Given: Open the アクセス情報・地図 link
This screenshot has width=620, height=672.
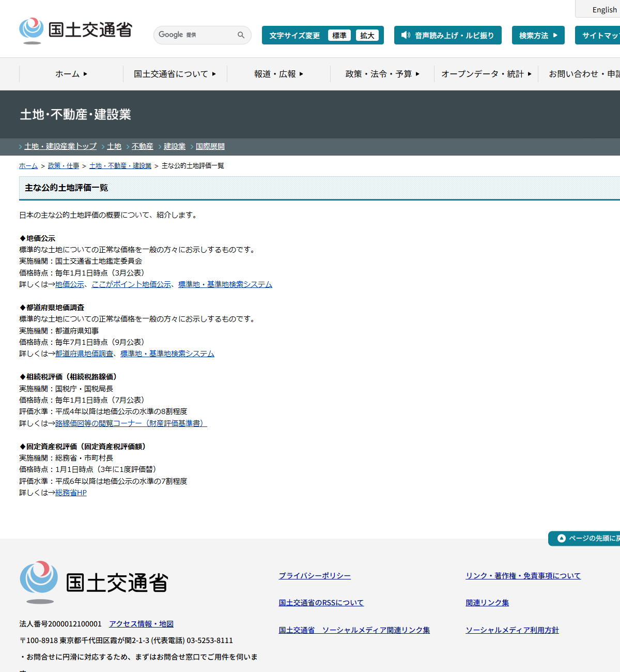Looking at the screenshot, I should 141,624.
